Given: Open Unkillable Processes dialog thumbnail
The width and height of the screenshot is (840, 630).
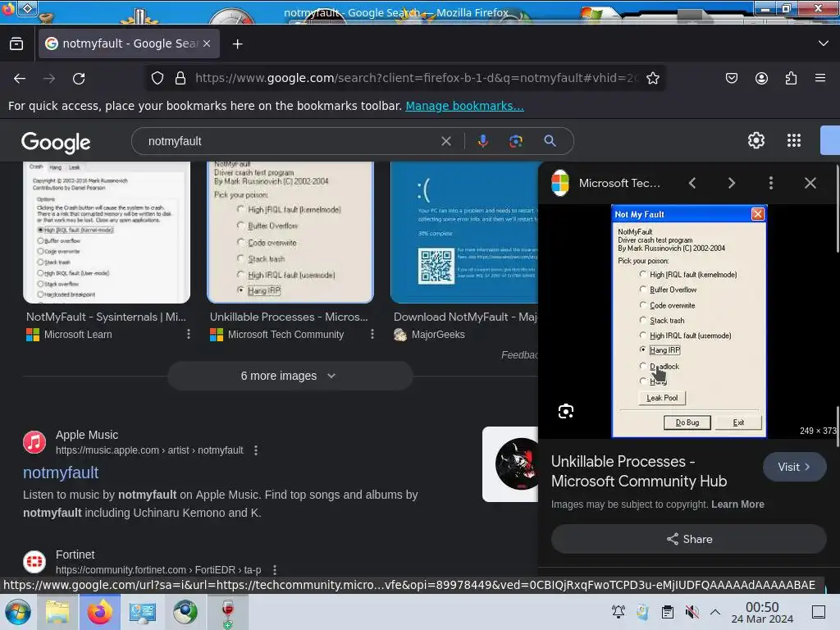Looking at the screenshot, I should 290,232.
